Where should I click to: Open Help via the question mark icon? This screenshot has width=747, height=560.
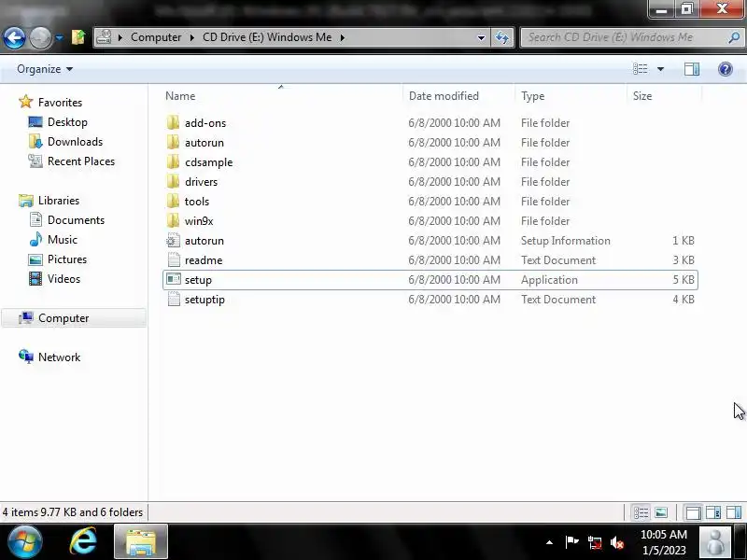pyautogui.click(x=726, y=69)
